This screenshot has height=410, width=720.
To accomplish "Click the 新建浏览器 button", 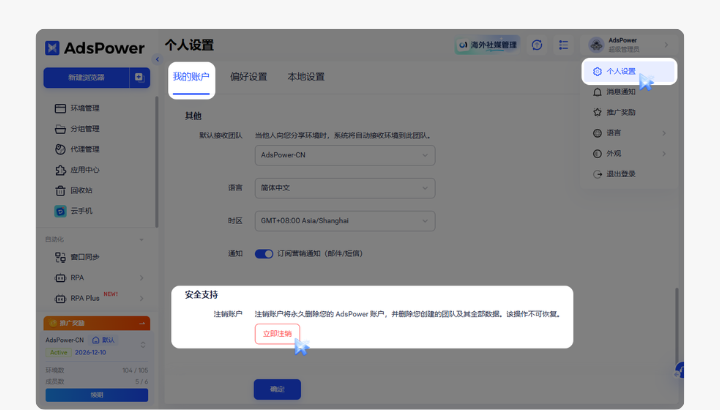I will coord(86,78).
